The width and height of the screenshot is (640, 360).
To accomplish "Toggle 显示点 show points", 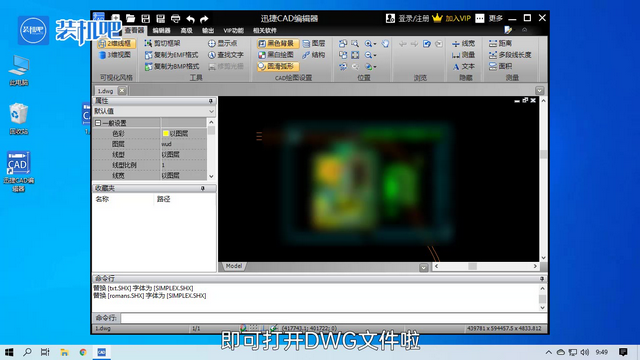I will click(x=223, y=43).
